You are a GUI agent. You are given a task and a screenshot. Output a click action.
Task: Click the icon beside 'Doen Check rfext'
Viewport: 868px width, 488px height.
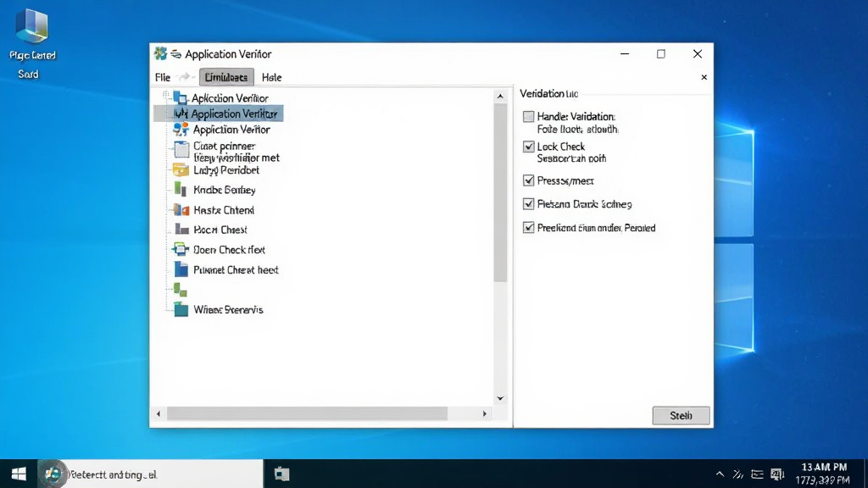coord(181,250)
